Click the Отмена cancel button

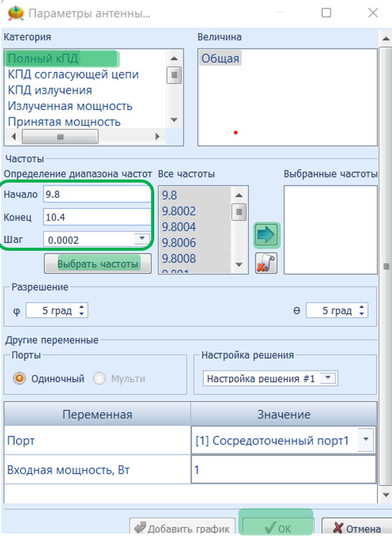pos(354,527)
